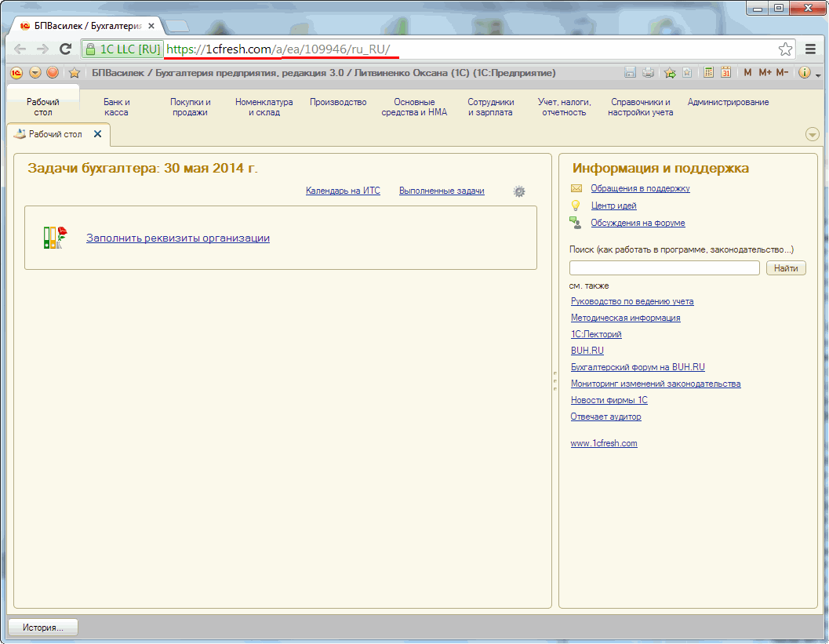Click the support search input field

[664, 268]
